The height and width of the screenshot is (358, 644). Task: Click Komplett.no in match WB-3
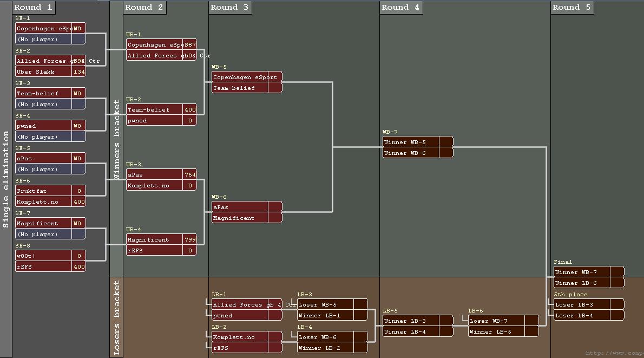(x=161, y=185)
